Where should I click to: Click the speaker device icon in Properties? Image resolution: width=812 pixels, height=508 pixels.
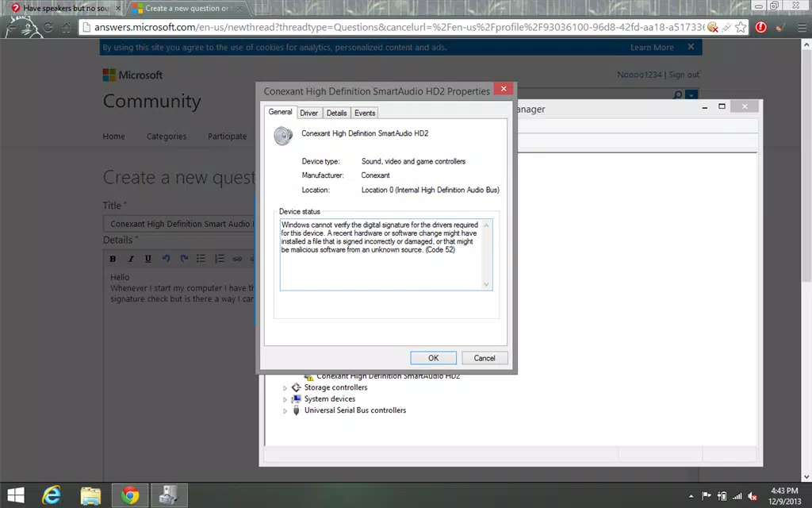283,136
